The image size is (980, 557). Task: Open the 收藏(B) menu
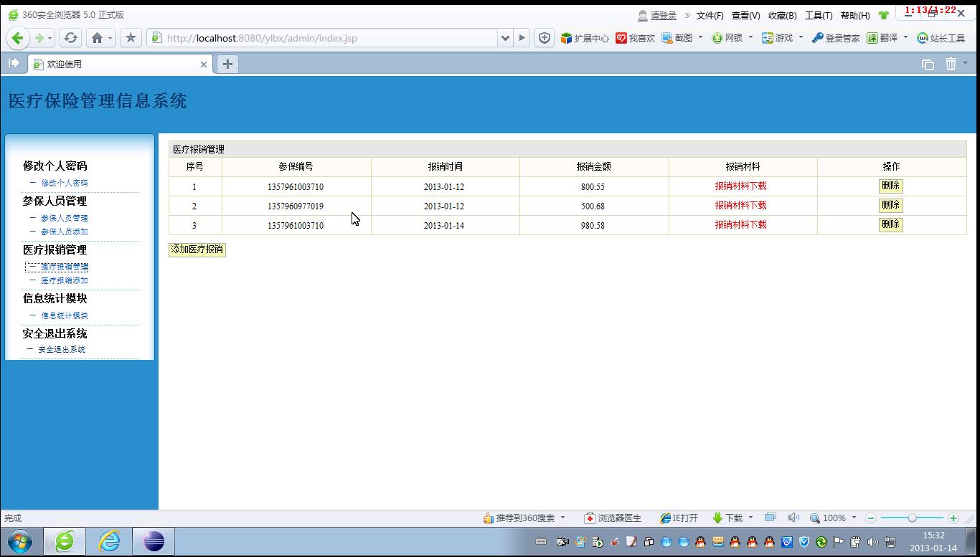(782, 15)
